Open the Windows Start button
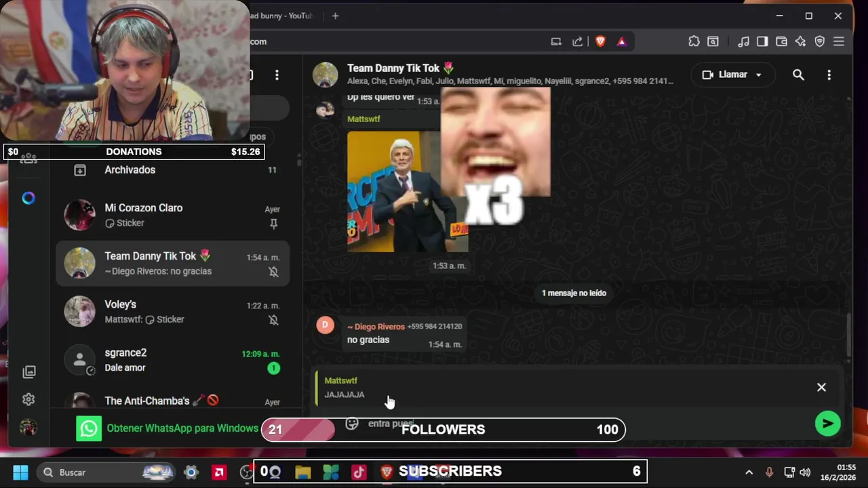The height and width of the screenshot is (488, 868). point(20,472)
